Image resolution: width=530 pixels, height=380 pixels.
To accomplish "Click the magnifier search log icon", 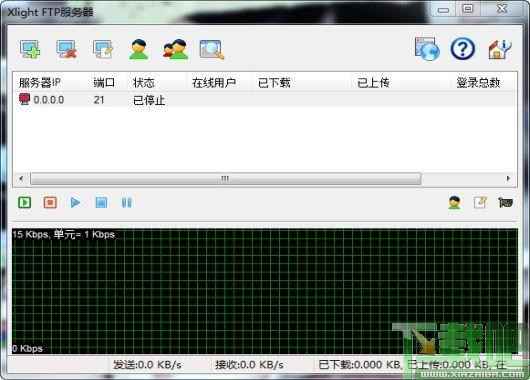I will click(x=212, y=50).
